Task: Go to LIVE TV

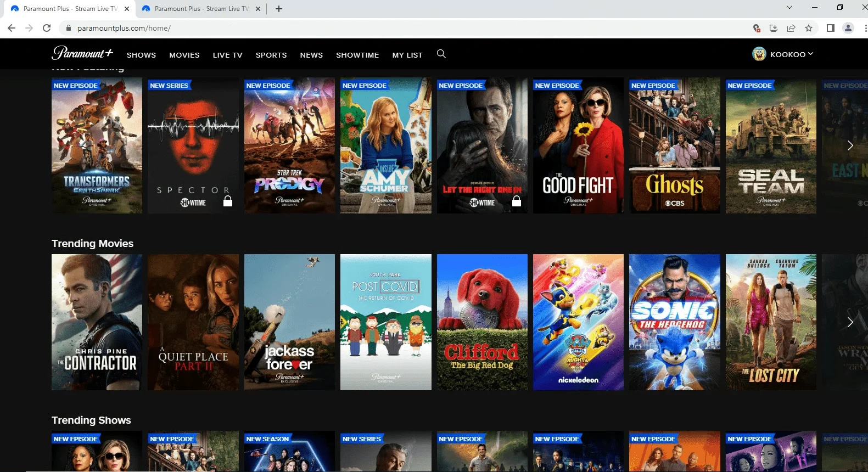Action: [227, 55]
